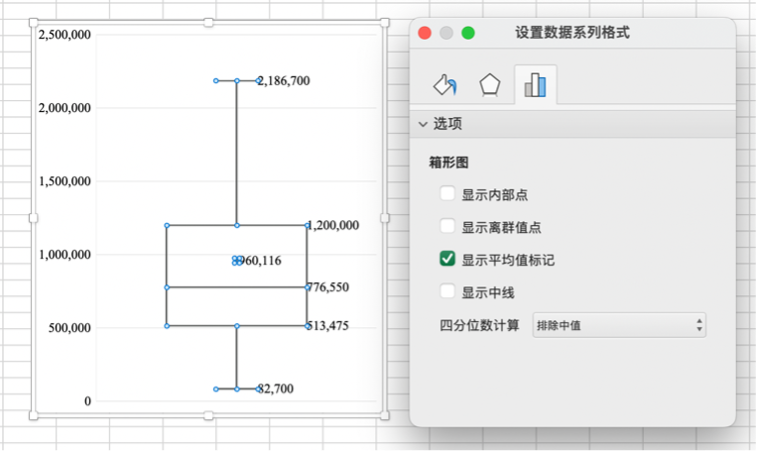Select the 2,186,700 maximum data label
Image resolution: width=760 pixels, height=455 pixels.
point(283,80)
